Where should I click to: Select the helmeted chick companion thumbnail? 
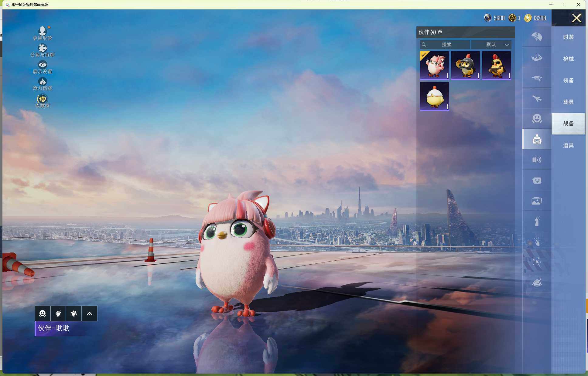tap(466, 65)
